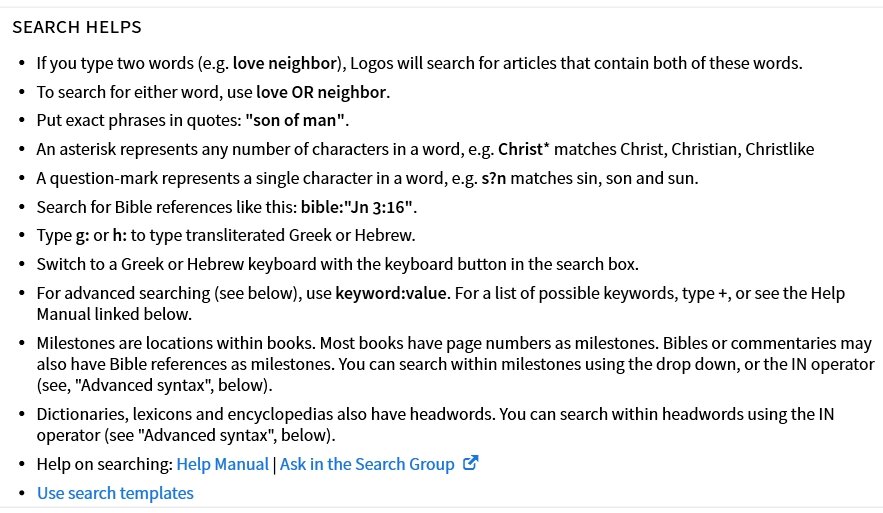Select the bold keyword:value text
The height and width of the screenshot is (513, 883).
point(391,293)
